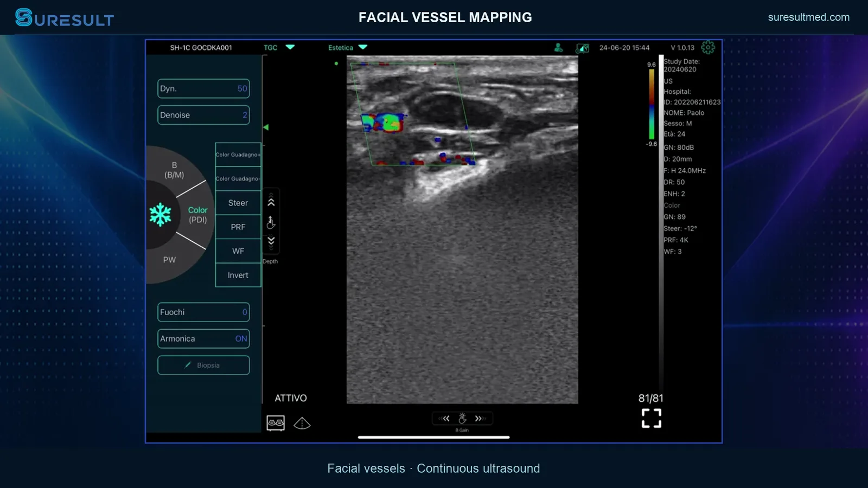Open the patient info person icon

(558, 48)
